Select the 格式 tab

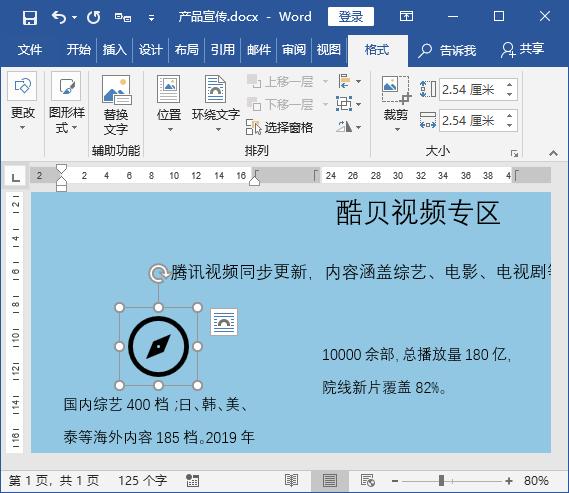(377, 50)
